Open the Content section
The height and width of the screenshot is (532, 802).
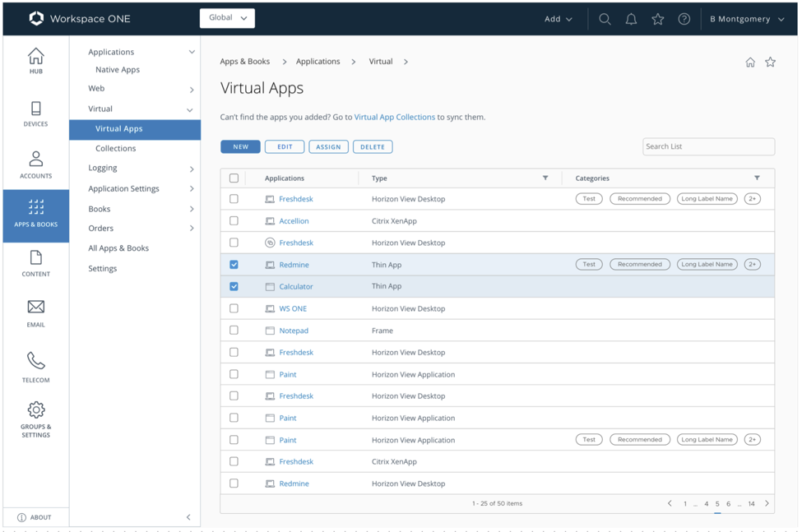pos(36,264)
